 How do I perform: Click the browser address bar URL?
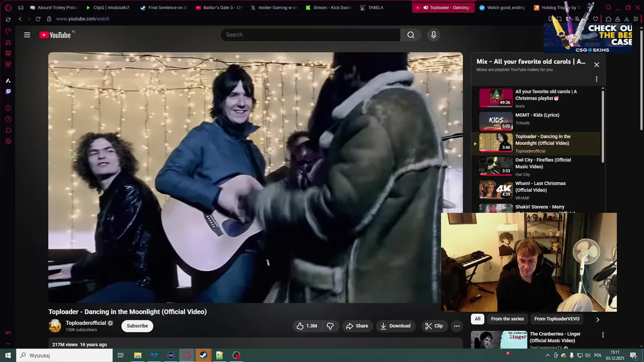coord(83,19)
